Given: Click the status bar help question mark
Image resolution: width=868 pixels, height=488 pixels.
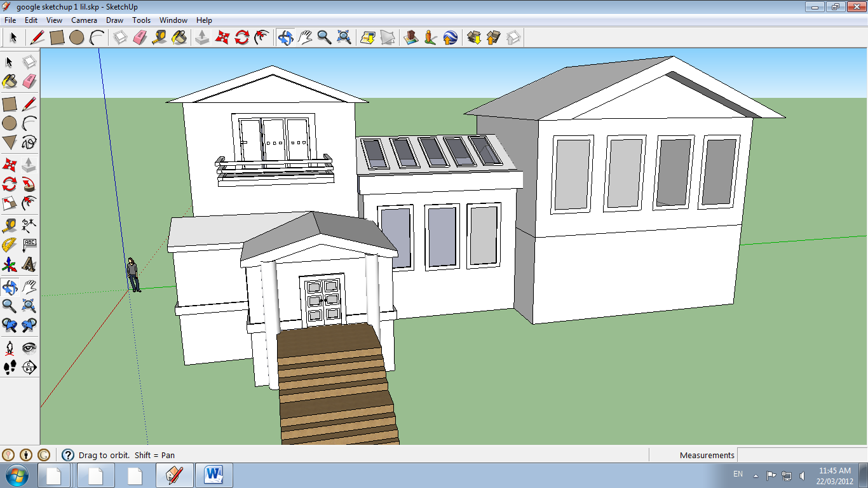Looking at the screenshot, I should point(67,455).
